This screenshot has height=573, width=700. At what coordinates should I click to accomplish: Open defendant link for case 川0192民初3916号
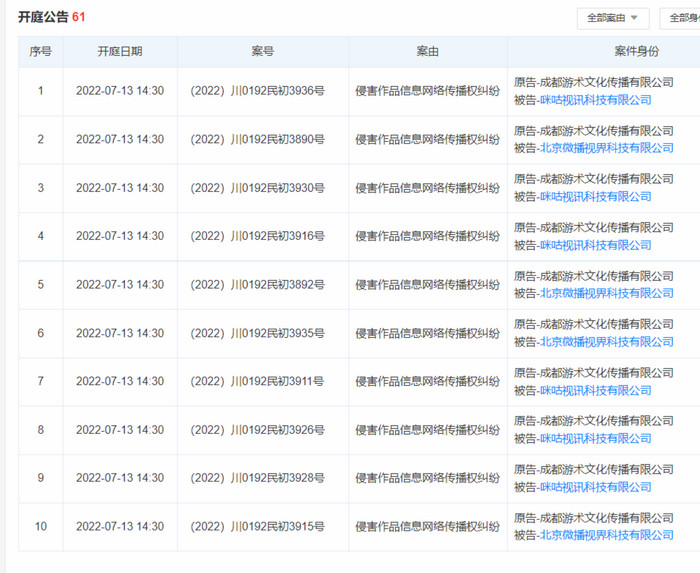click(x=595, y=245)
